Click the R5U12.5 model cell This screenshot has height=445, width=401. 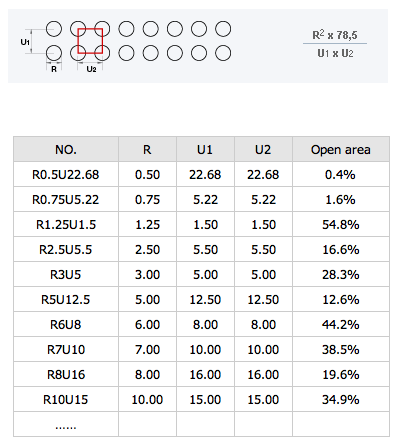(66, 300)
